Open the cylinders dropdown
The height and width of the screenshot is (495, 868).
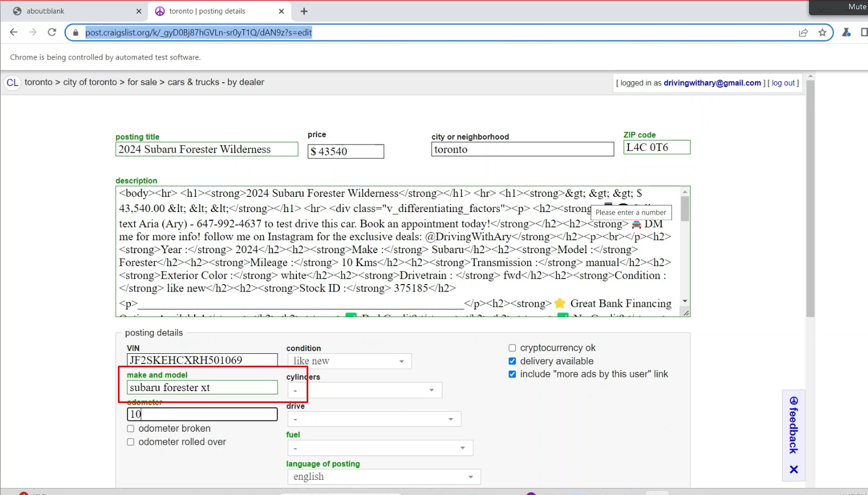pyautogui.click(x=365, y=390)
